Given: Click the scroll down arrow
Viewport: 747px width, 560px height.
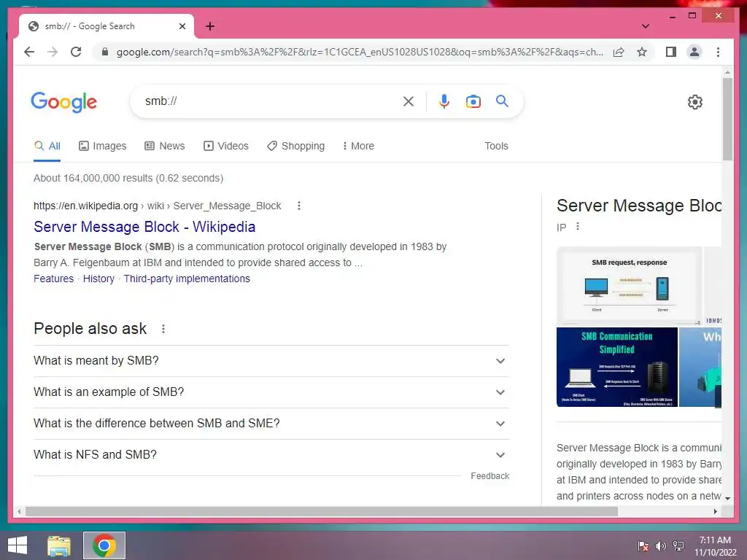Looking at the screenshot, I should [x=727, y=498].
